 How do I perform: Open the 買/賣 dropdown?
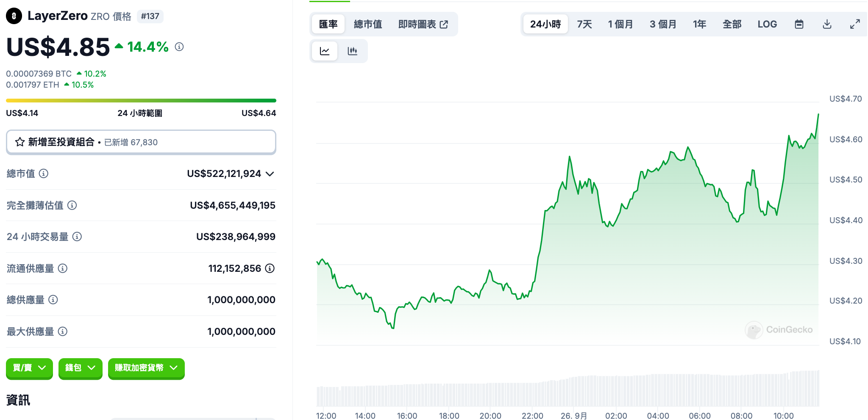[29, 368]
